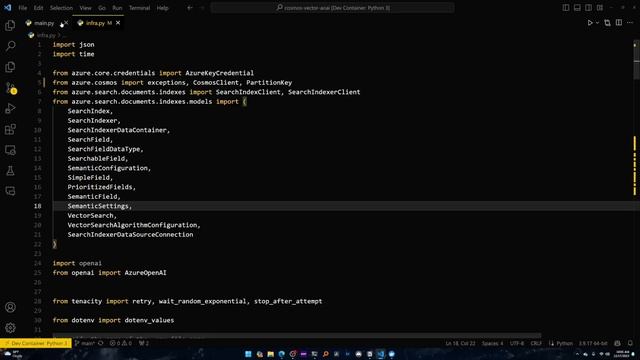Open the View menu
Viewport: 640px width, 360px height.
coord(85,8)
